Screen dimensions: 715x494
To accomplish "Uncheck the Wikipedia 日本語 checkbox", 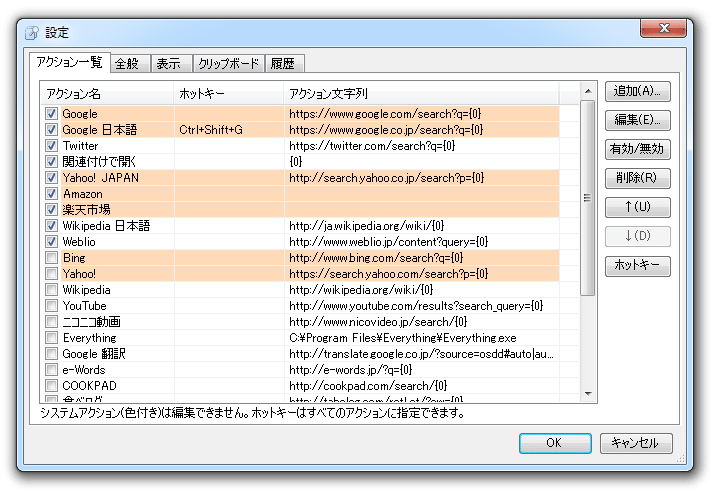I will tap(52, 225).
